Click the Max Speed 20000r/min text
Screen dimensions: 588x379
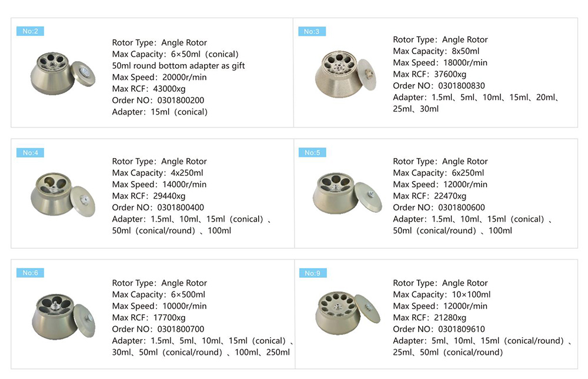point(159,77)
